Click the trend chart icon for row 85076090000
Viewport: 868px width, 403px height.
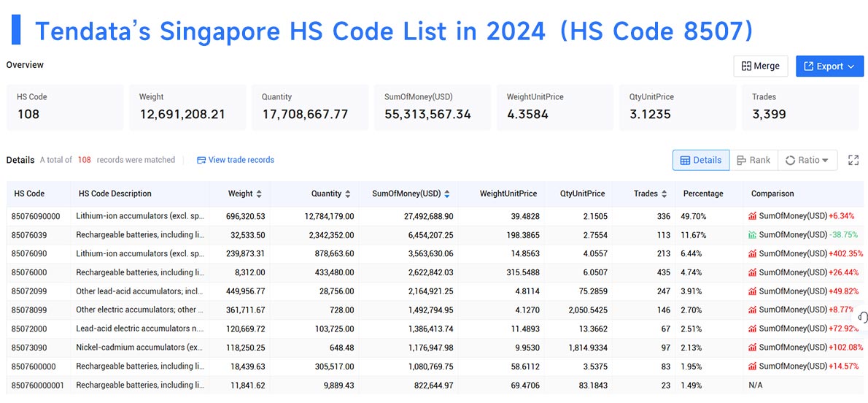tap(752, 216)
